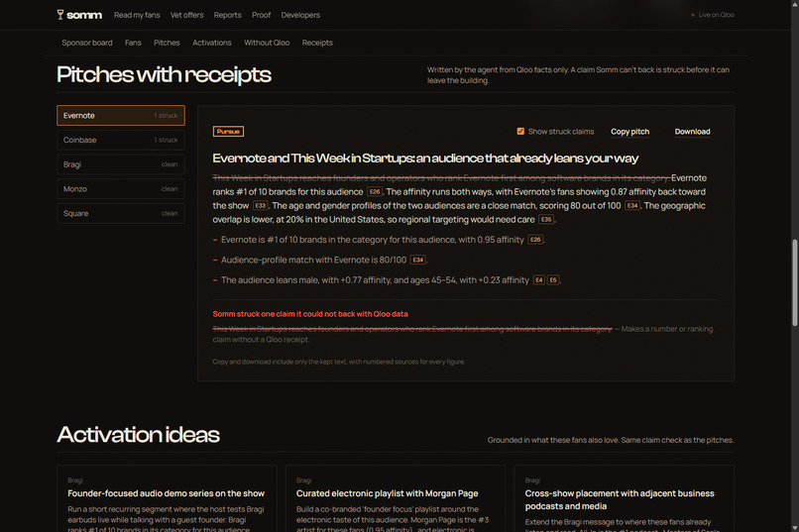Click the 'Pitches with receipts' heading

(164, 75)
